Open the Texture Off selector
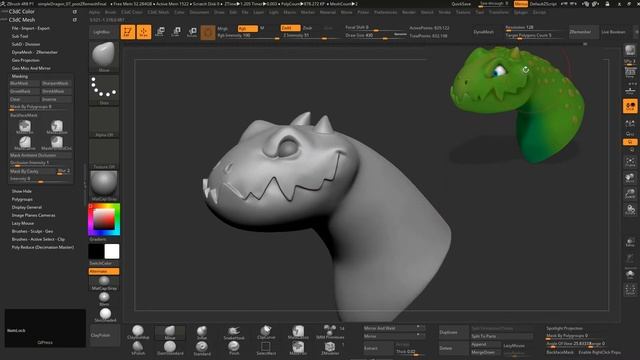The height and width of the screenshot is (360, 640). [x=104, y=153]
